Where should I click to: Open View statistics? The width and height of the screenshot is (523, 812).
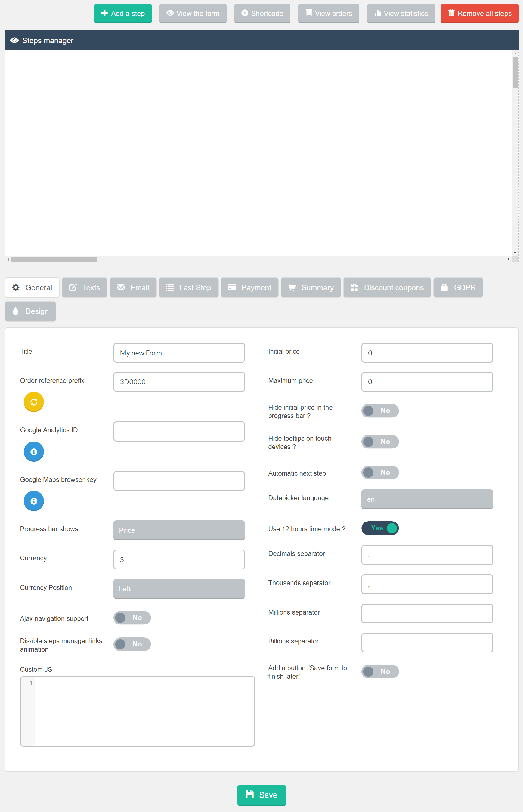pyautogui.click(x=401, y=13)
